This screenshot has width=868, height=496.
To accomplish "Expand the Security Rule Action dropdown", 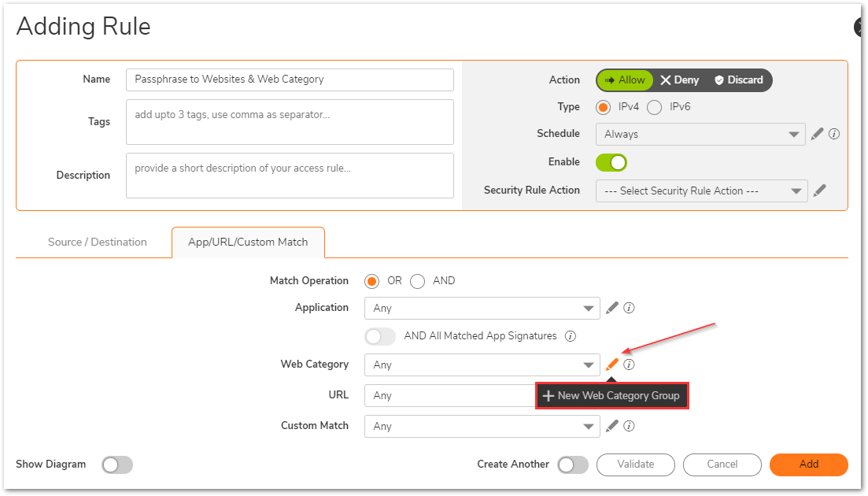I will [x=701, y=191].
